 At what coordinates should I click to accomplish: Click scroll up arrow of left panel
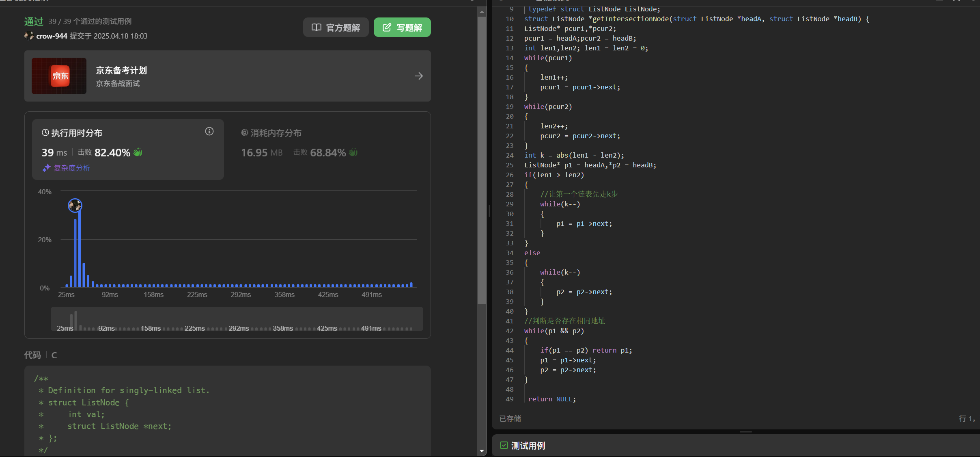pos(482,12)
